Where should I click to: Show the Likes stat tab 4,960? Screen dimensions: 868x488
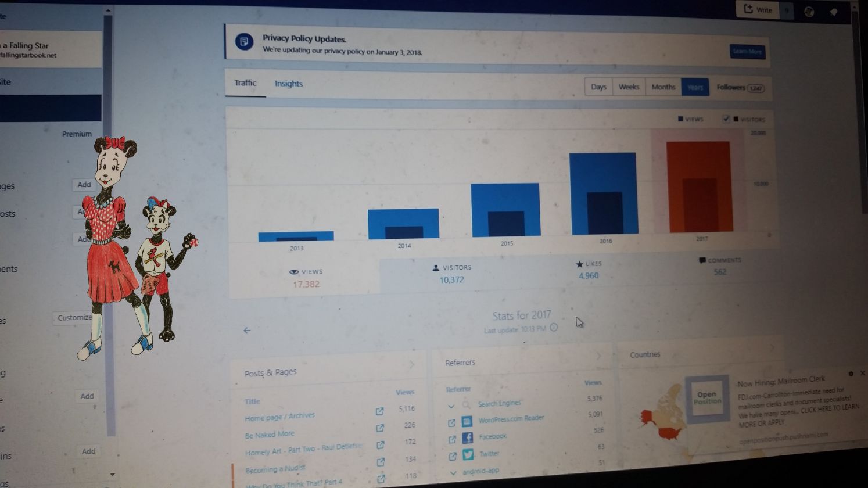tap(588, 270)
